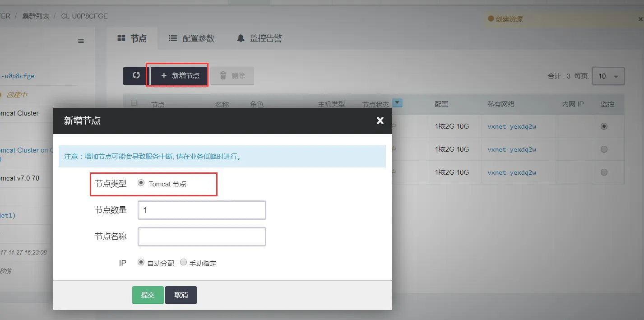Screen dimensions: 644x320
Task: Select monitoring radio for first node row
Action: [604, 126]
